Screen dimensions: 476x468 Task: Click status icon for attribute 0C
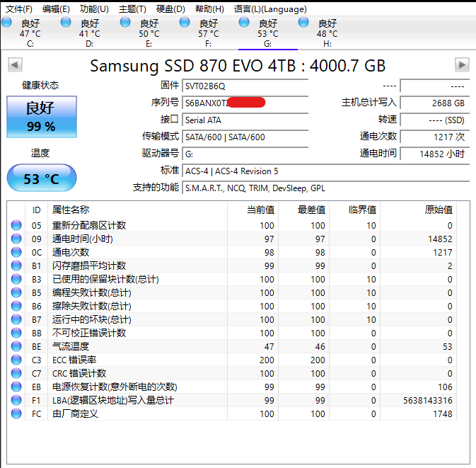[x=16, y=252]
